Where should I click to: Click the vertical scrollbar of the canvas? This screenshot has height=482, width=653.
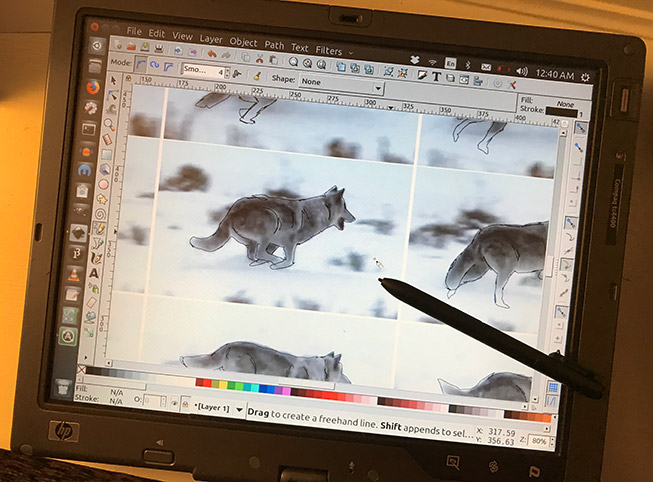[550, 267]
